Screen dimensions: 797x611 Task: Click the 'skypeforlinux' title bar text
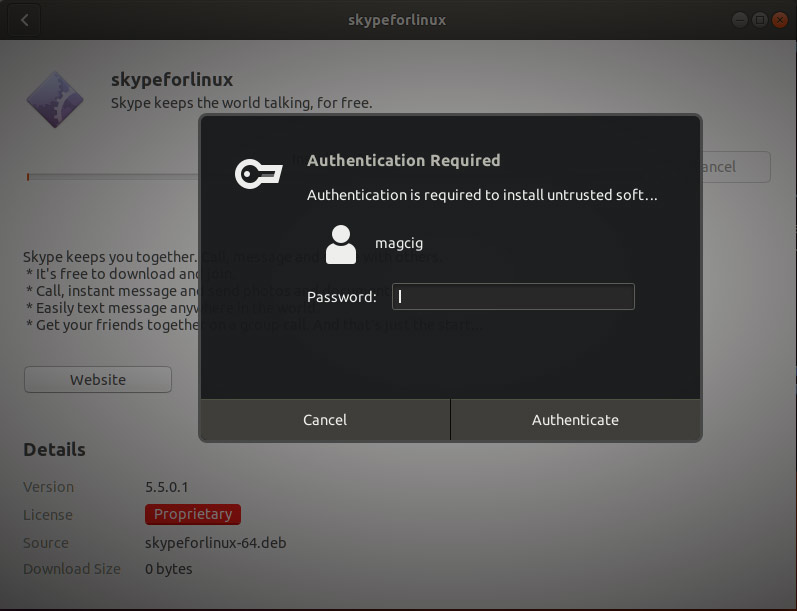397,20
